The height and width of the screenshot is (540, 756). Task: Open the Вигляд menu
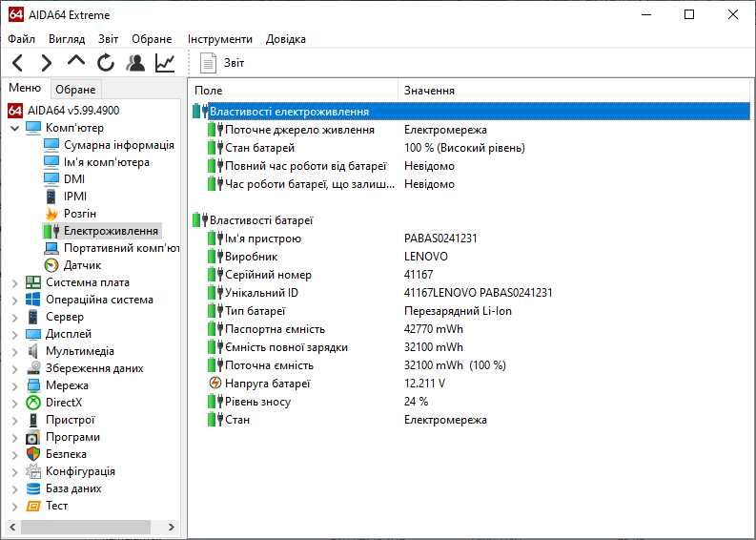(67, 39)
